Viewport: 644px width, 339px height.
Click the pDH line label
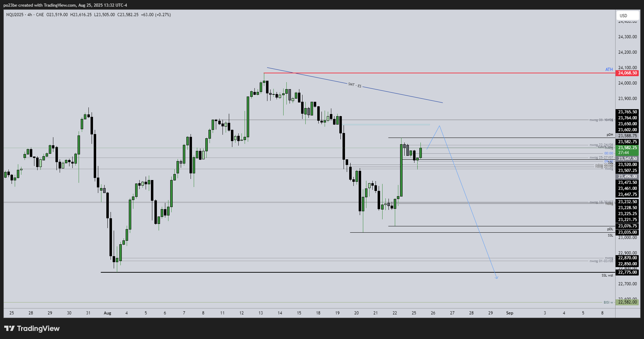(x=610, y=135)
